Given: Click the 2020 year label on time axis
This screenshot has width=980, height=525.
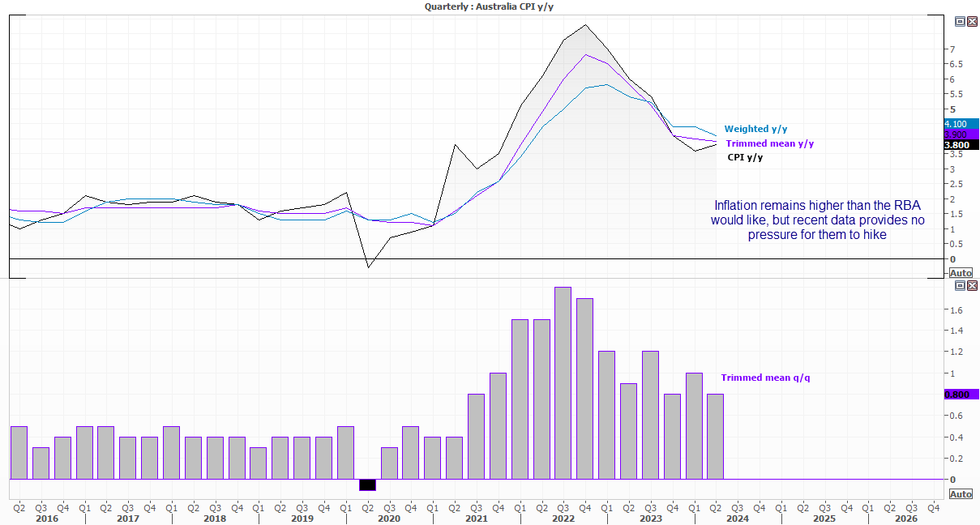Looking at the screenshot, I should point(389,519).
